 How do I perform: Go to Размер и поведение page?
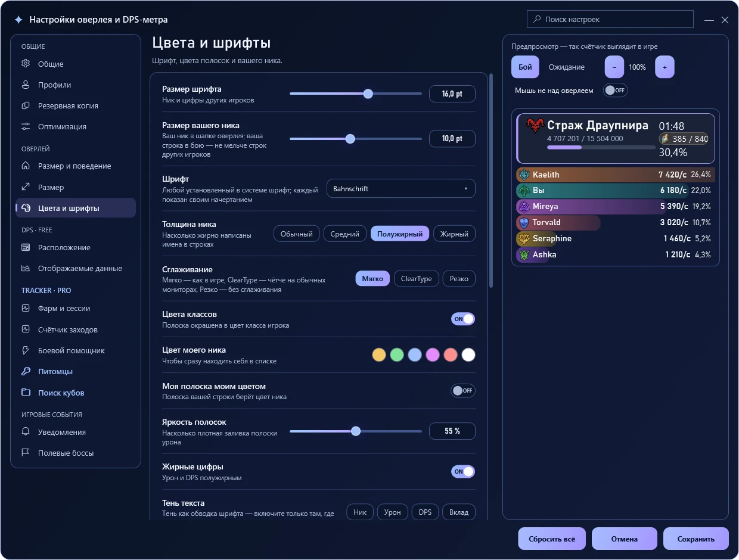[x=76, y=166]
